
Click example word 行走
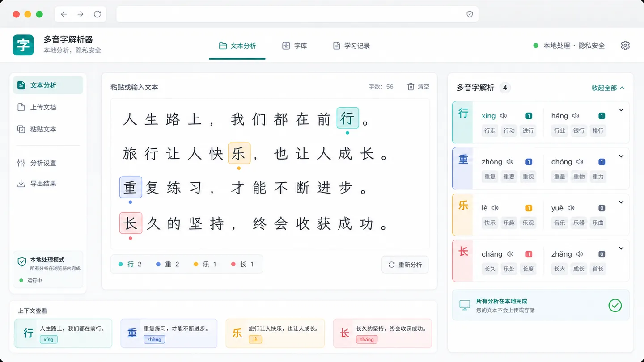(490, 130)
